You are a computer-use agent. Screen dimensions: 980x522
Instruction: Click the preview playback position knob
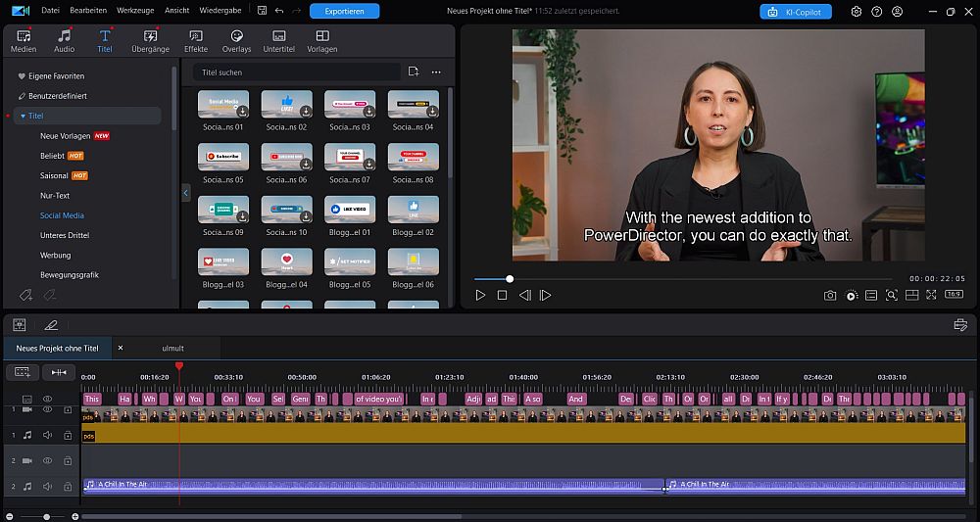(510, 279)
